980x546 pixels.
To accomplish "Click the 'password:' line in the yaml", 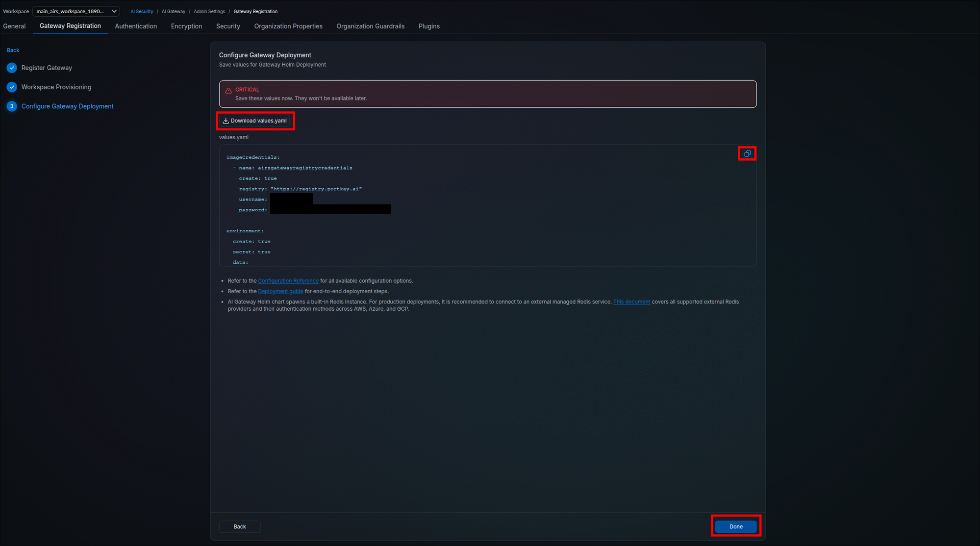I will click(253, 210).
